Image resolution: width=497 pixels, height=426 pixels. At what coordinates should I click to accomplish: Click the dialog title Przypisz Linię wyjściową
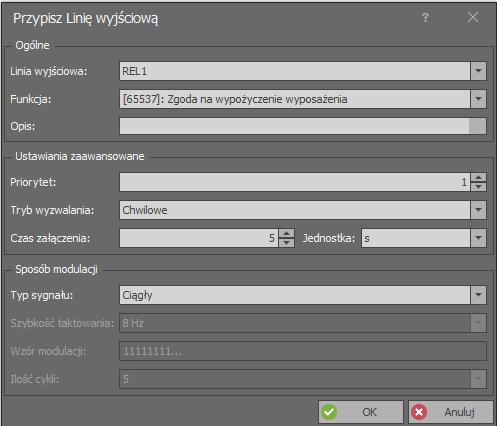[x=85, y=18]
